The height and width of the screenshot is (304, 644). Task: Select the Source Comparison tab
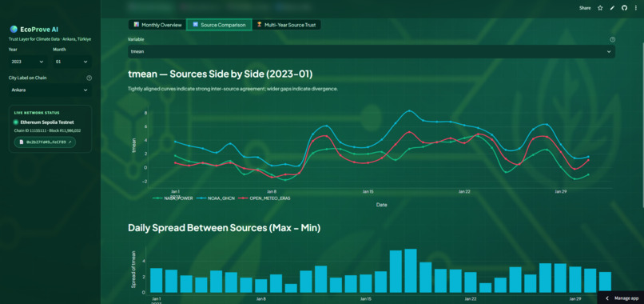click(x=219, y=25)
